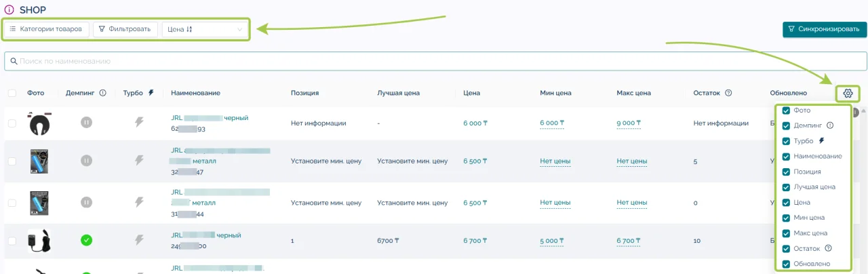
Task: Open the Цена sort dropdown
Action: [x=205, y=29]
